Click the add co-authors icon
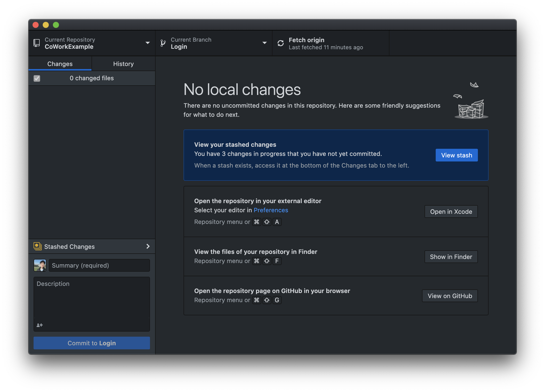 coord(40,325)
